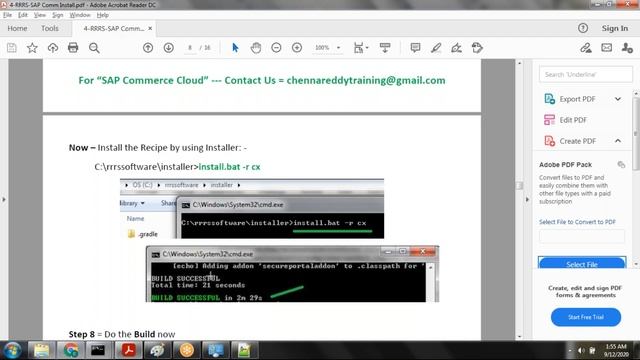Click the stamp tool icon

click(x=477, y=48)
